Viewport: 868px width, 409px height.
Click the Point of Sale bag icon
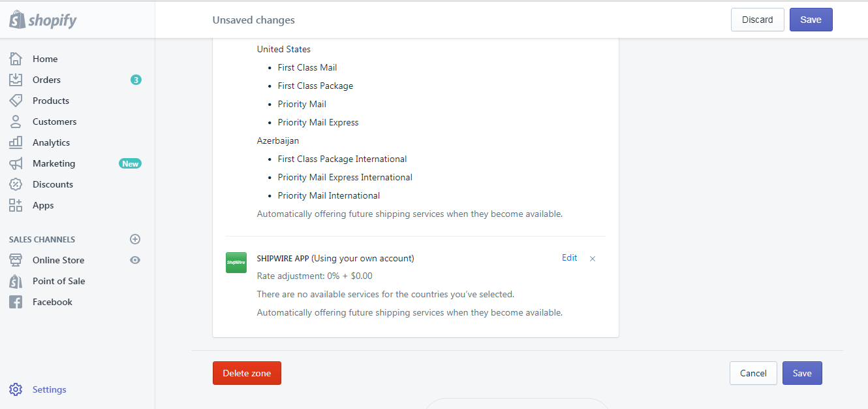pos(16,281)
